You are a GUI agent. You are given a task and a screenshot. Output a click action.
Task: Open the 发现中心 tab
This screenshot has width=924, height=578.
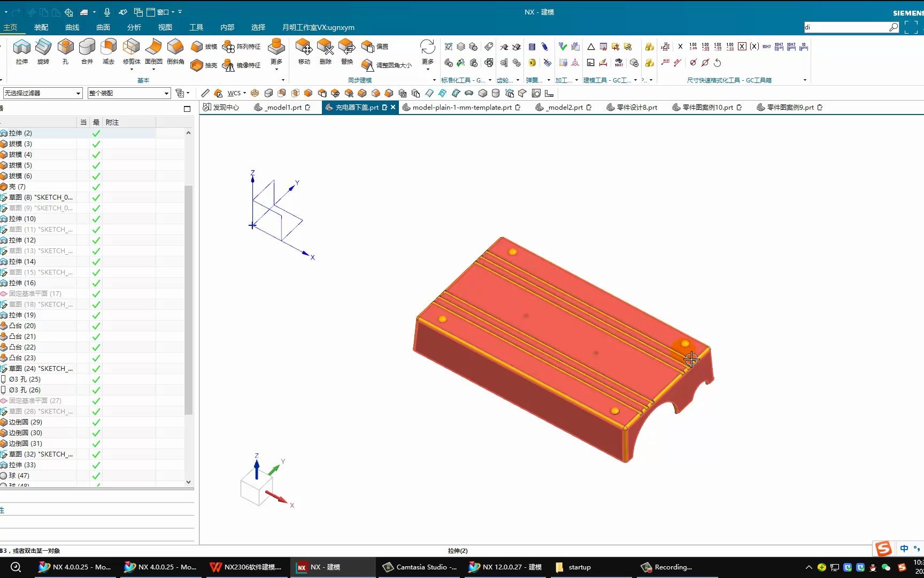[x=221, y=108]
